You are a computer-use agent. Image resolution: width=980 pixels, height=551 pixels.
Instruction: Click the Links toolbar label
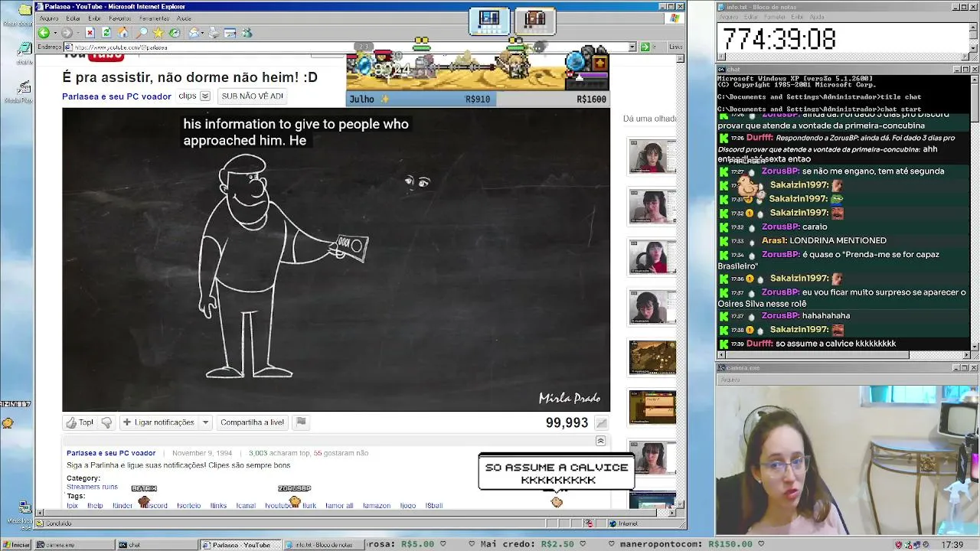tap(675, 47)
